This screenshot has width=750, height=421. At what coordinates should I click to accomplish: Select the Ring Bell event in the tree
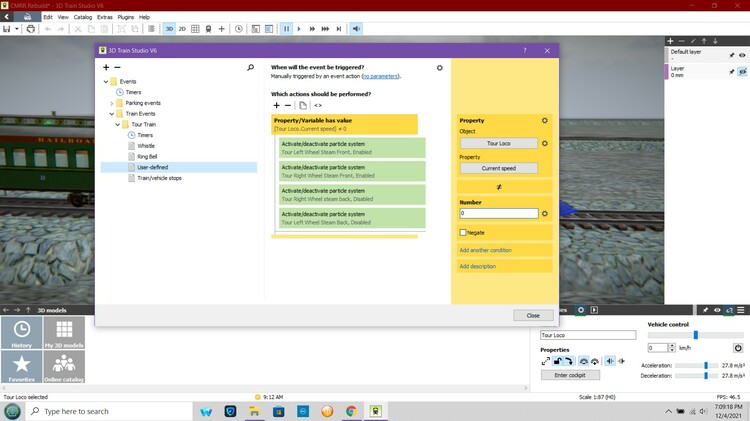tap(147, 156)
